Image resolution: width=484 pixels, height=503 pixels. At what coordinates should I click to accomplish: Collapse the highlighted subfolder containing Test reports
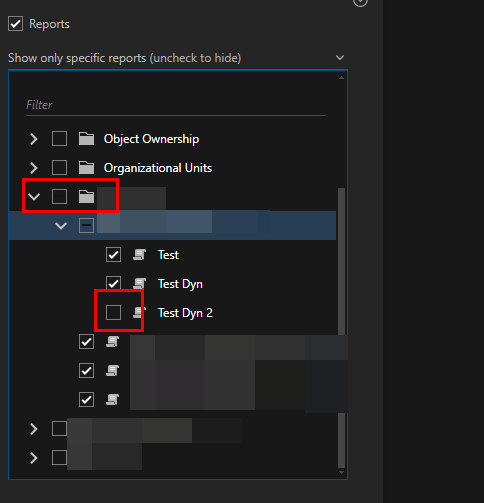click(x=61, y=226)
